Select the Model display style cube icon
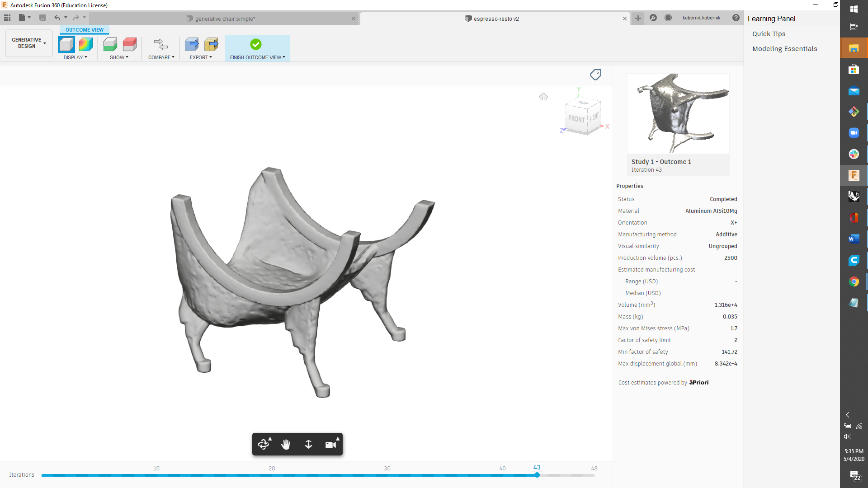868x488 pixels. point(66,44)
